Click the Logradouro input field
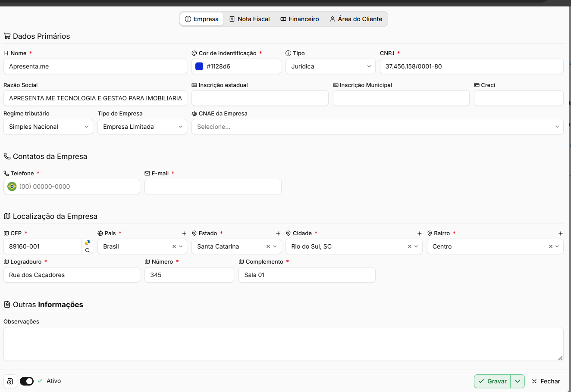The height and width of the screenshot is (392, 571). pyautogui.click(x=72, y=275)
